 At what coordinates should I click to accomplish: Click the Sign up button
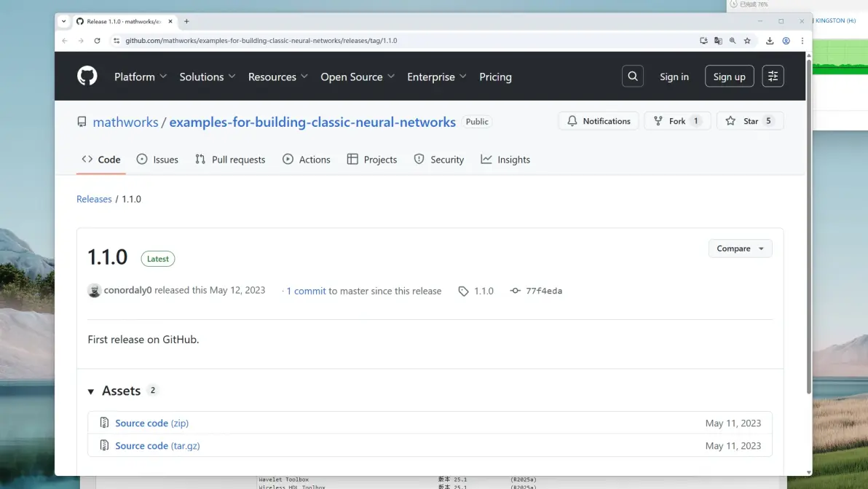[x=729, y=77]
